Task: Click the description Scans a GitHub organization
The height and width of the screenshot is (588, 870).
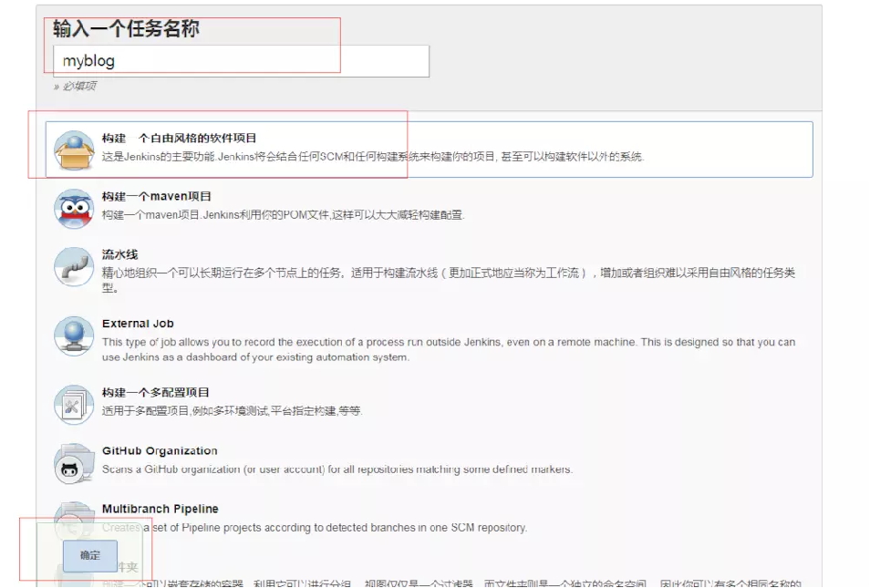Action: pyautogui.click(x=337, y=469)
